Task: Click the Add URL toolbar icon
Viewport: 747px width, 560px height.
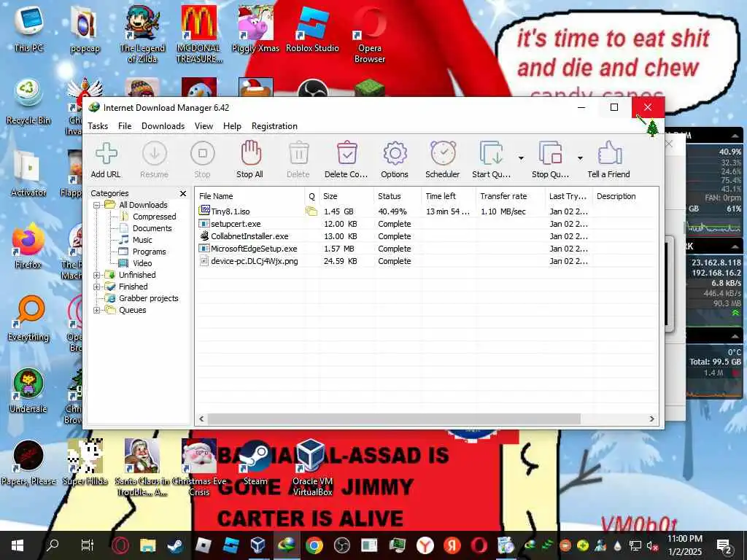Action: pos(106,154)
